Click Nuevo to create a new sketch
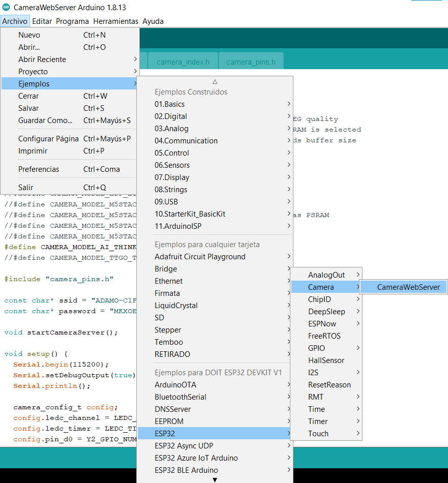The height and width of the screenshot is (483, 448). [x=29, y=35]
